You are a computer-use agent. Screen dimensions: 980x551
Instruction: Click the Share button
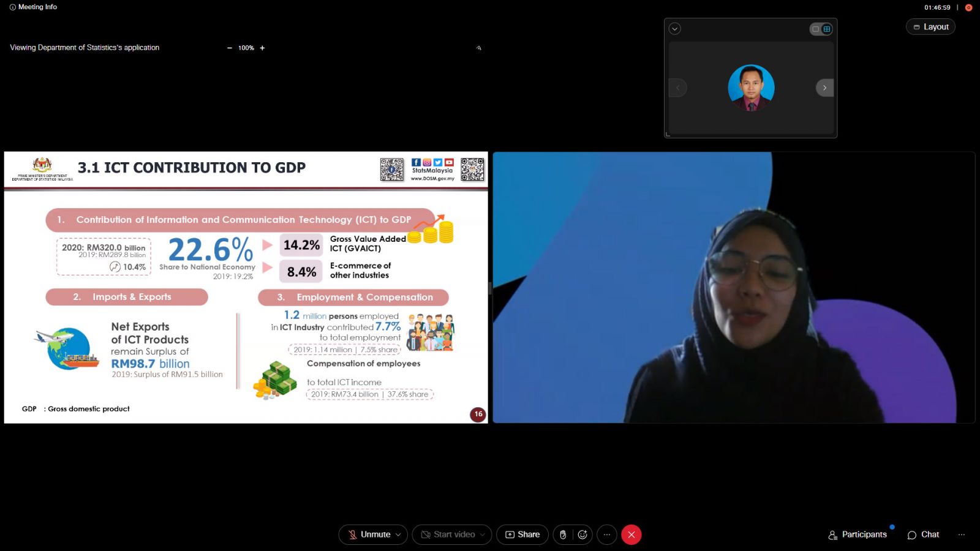[x=522, y=534]
